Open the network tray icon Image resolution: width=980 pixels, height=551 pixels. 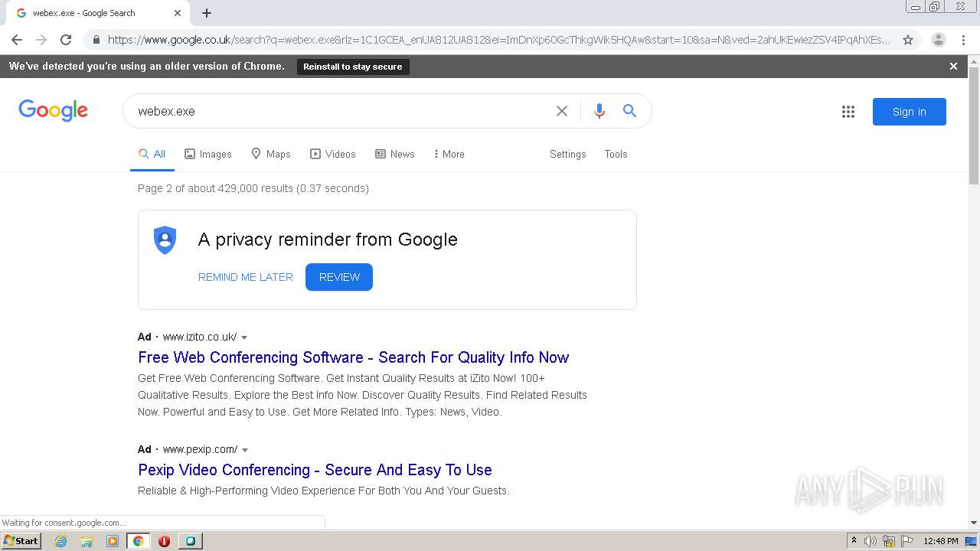pos(889,541)
